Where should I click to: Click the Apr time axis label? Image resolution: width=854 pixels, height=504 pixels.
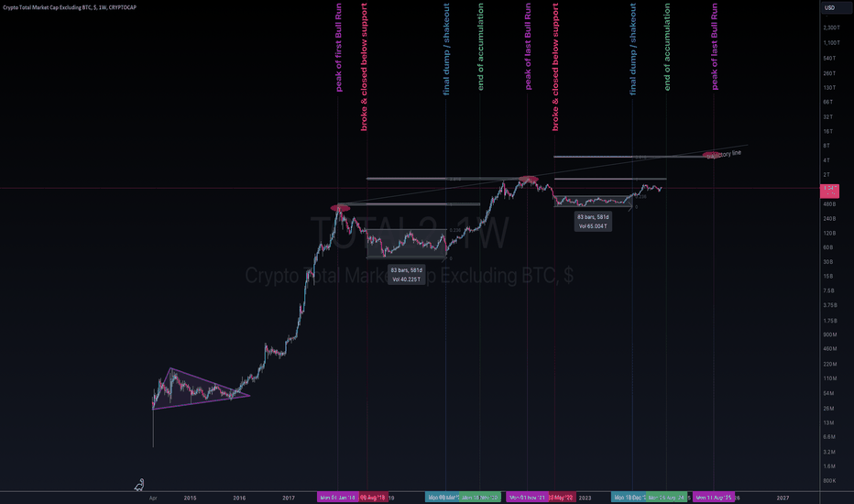coord(153,498)
